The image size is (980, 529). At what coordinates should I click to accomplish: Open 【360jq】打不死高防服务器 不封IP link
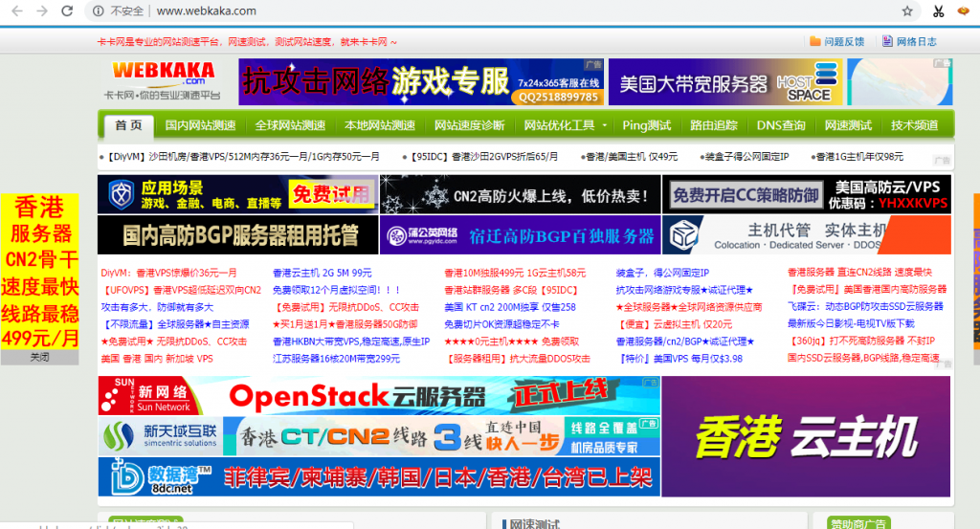[x=861, y=341]
